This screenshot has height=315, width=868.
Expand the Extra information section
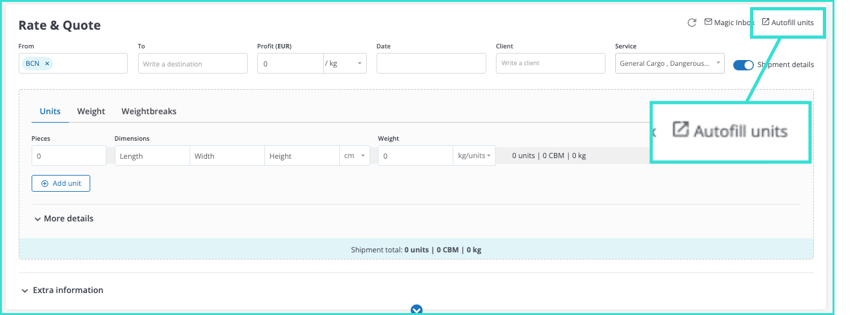[x=62, y=290]
